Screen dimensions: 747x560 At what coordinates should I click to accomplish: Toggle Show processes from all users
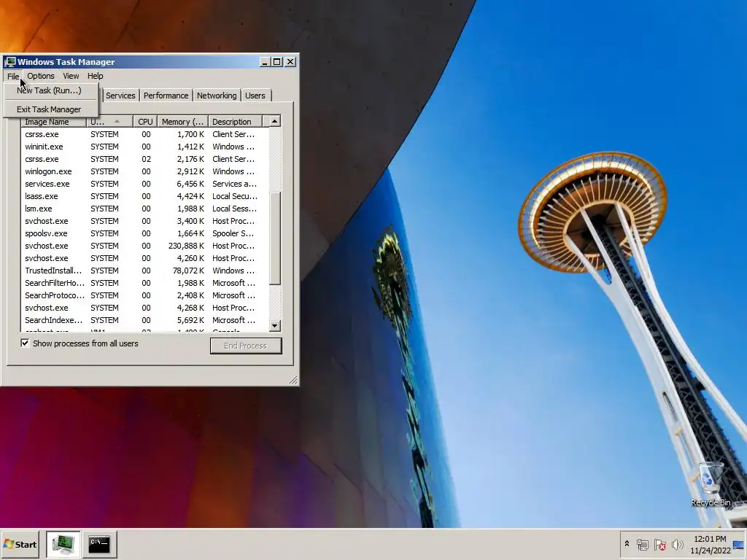25,343
